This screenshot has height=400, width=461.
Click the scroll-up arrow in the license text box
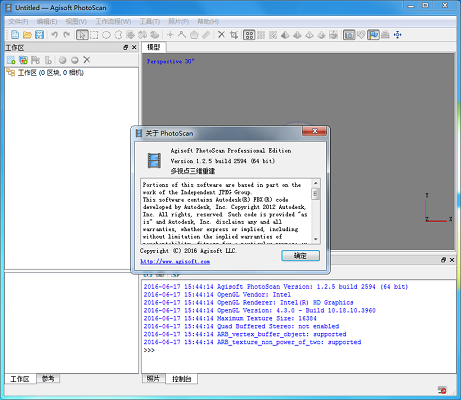(x=316, y=183)
